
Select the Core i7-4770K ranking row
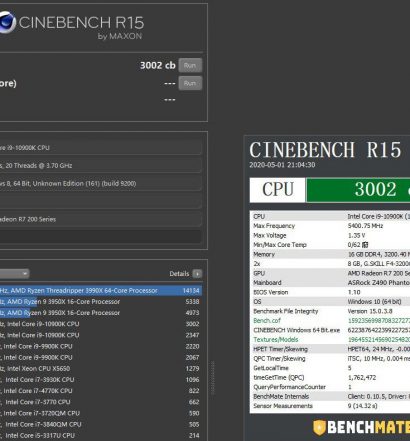[101, 391]
